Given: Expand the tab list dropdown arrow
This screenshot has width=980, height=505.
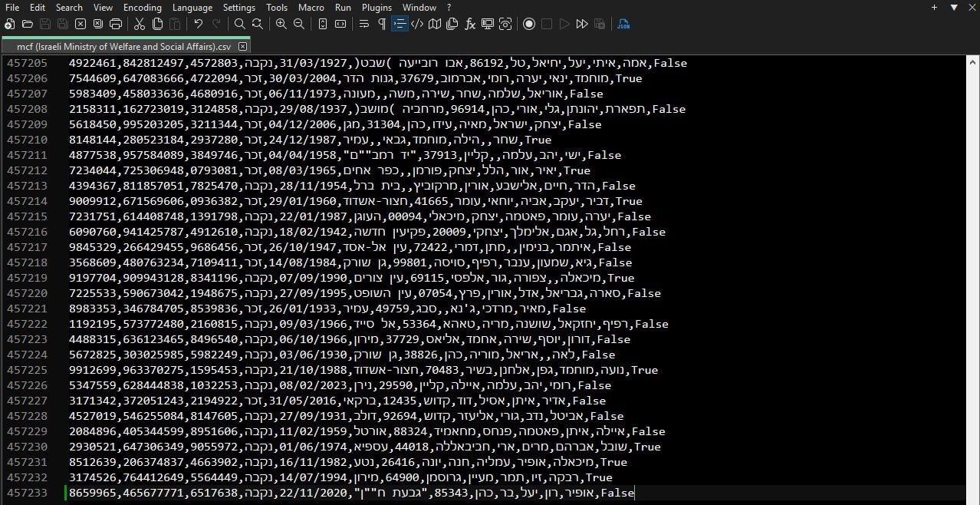Looking at the screenshot, I should pyautogui.click(x=952, y=7).
